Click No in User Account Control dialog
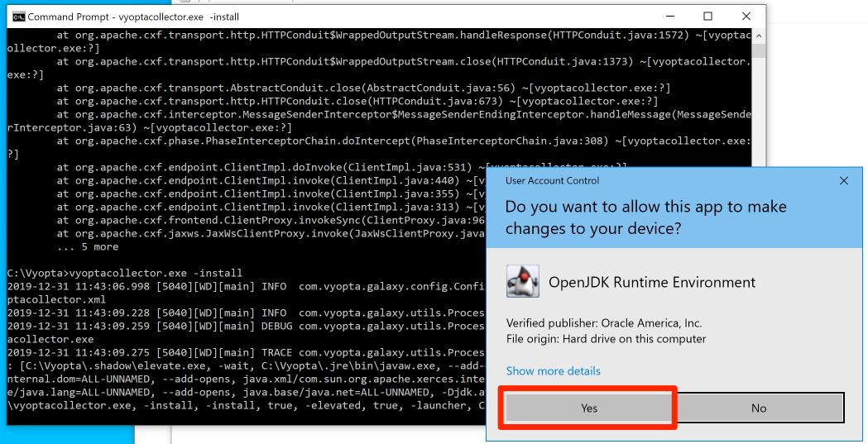Image resolution: width=868 pixels, height=444 pixels. pos(759,408)
